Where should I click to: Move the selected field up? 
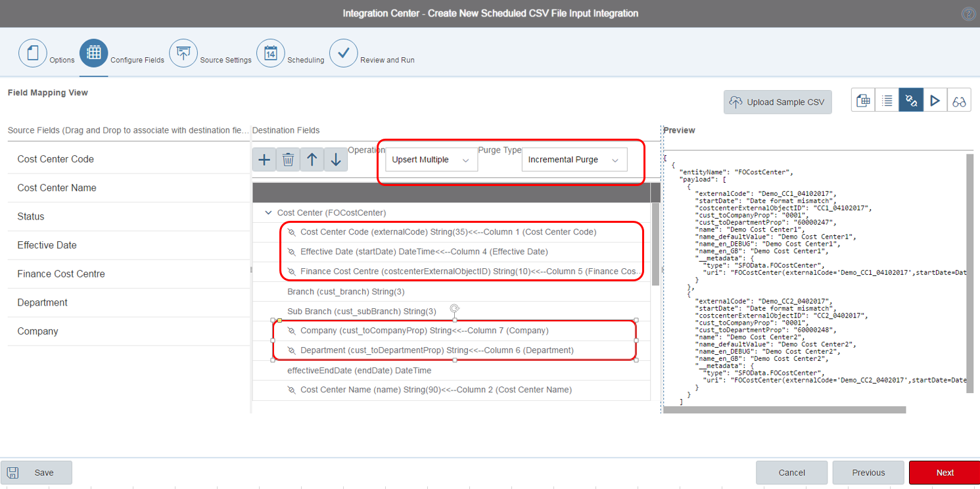(x=312, y=159)
